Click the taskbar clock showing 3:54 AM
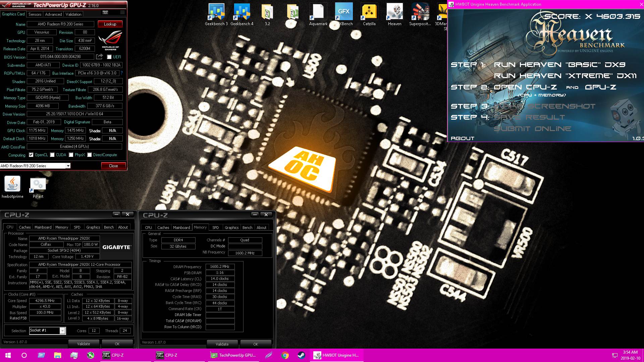Screen dimensions: 644x362 (630, 352)
